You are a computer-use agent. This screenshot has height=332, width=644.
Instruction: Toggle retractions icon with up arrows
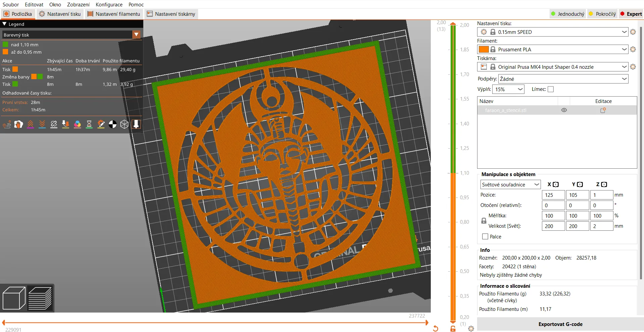coord(30,125)
